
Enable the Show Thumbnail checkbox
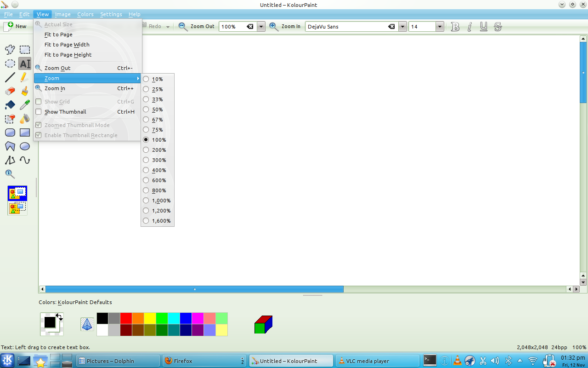point(39,112)
